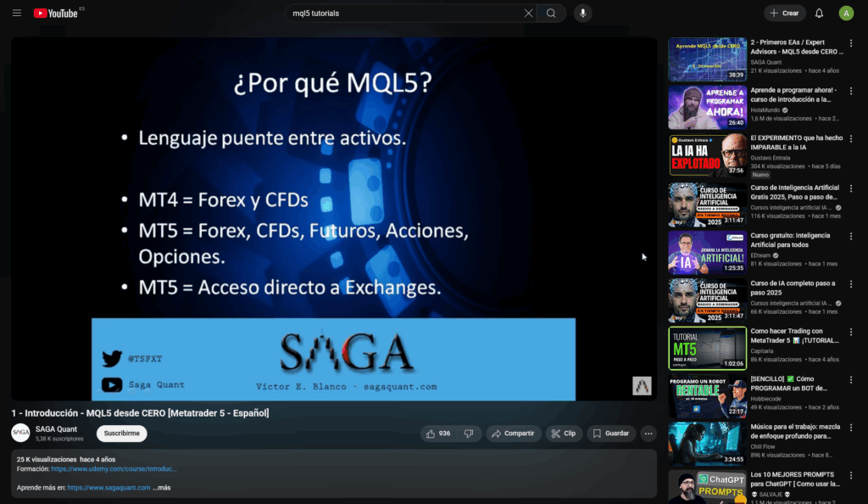Share the video via Compartir
The height and width of the screenshot is (504, 868).
pyautogui.click(x=513, y=434)
